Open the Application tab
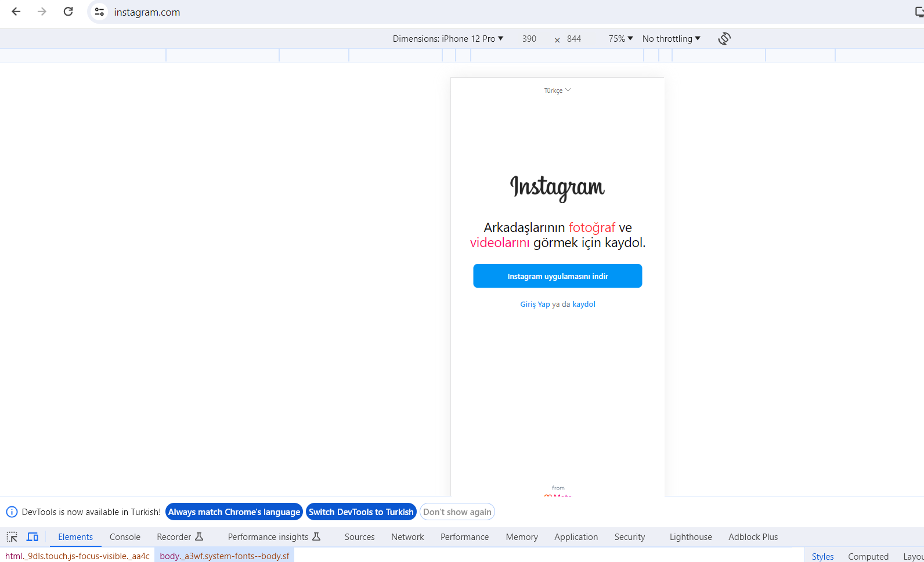Viewport: 924px width, 562px height. pyautogui.click(x=576, y=537)
